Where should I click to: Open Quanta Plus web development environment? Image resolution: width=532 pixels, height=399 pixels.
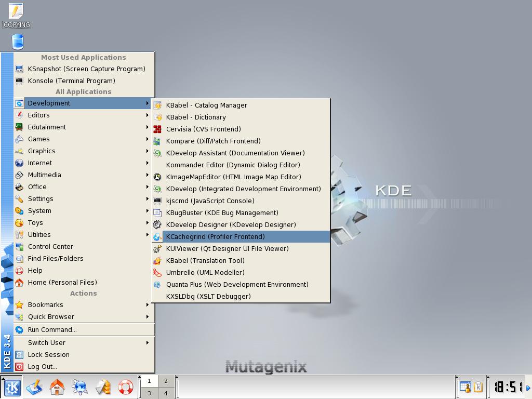pos(241,284)
